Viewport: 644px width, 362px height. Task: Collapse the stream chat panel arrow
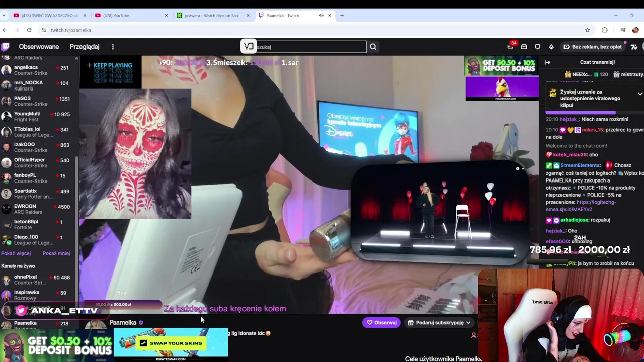547,62
